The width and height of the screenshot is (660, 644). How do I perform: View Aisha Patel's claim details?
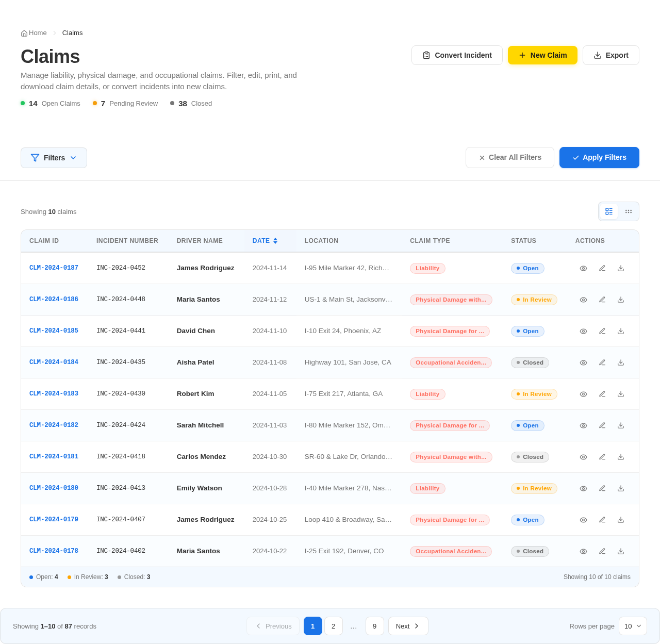pyautogui.click(x=583, y=362)
